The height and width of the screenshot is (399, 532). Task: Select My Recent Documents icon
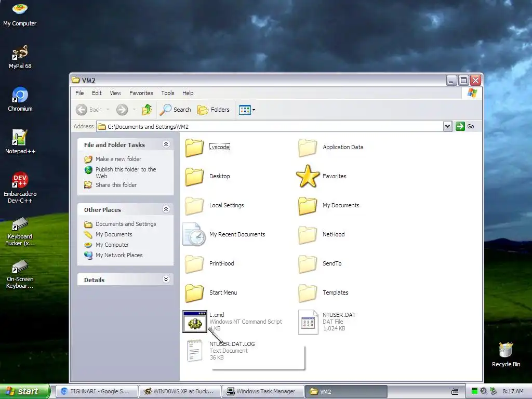point(194,234)
